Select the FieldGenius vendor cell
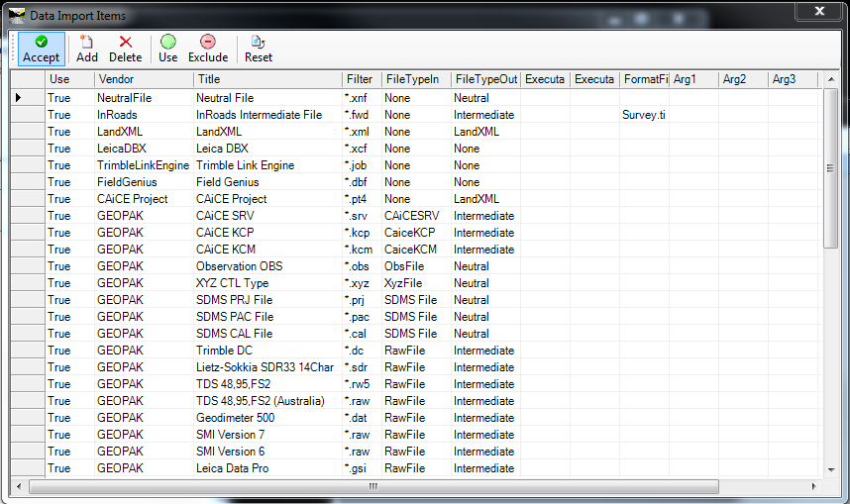The image size is (850, 504). pyautogui.click(x=144, y=181)
